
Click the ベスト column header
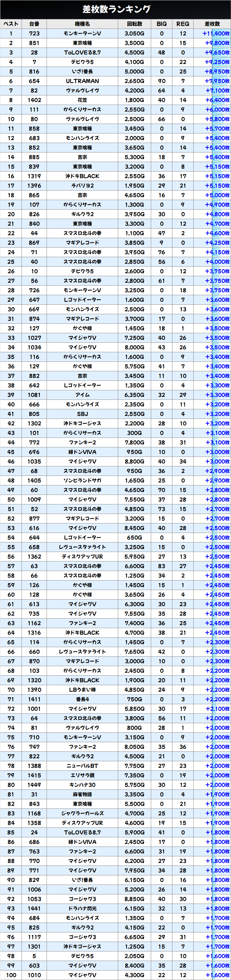(11, 24)
